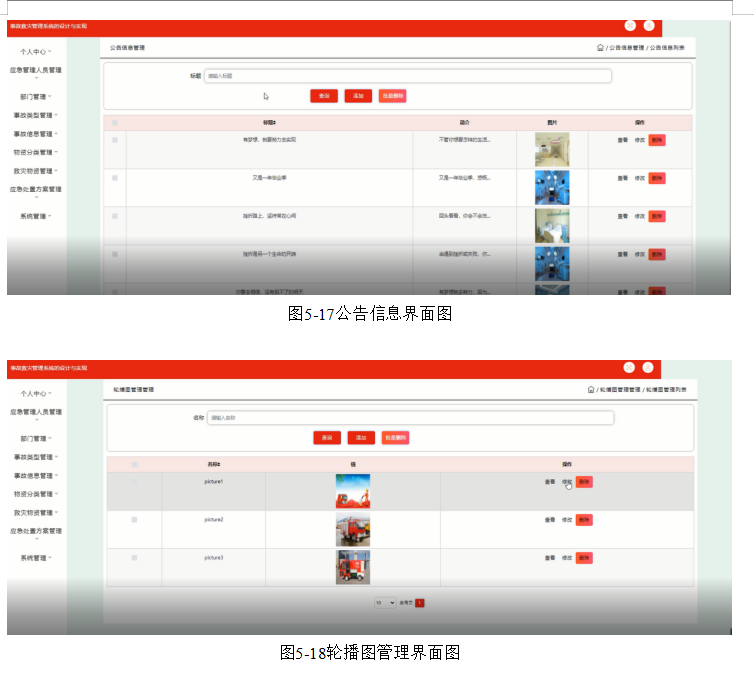Open the picture1 carousel image thumbnail

point(353,491)
